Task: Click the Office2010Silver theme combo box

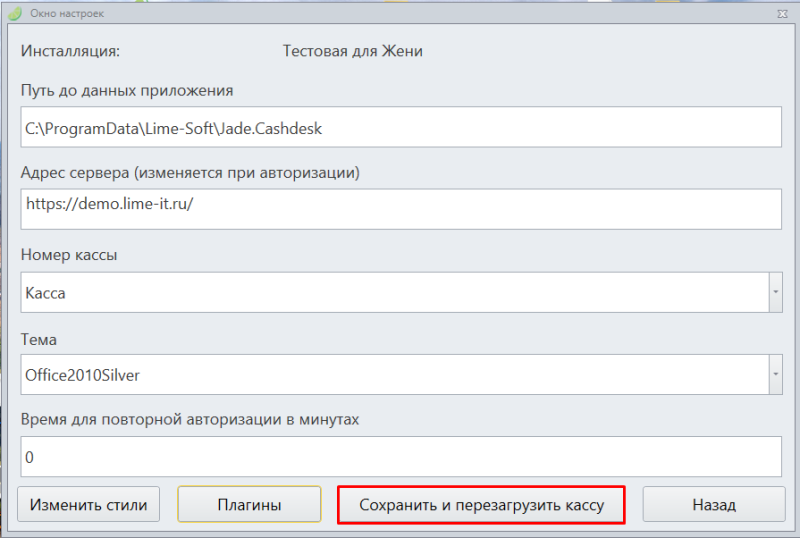Action: [394, 374]
